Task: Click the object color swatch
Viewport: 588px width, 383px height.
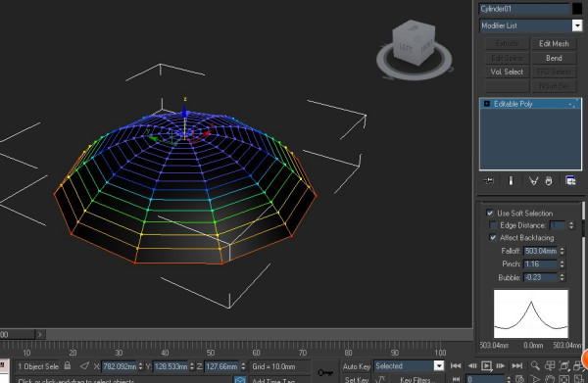Action: [x=577, y=9]
